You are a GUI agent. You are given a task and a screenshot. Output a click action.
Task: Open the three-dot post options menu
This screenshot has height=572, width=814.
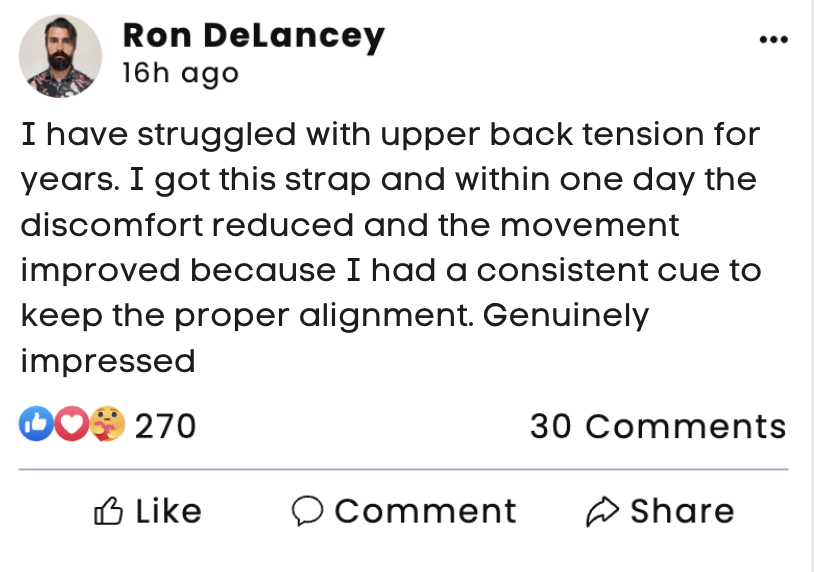pos(774,41)
